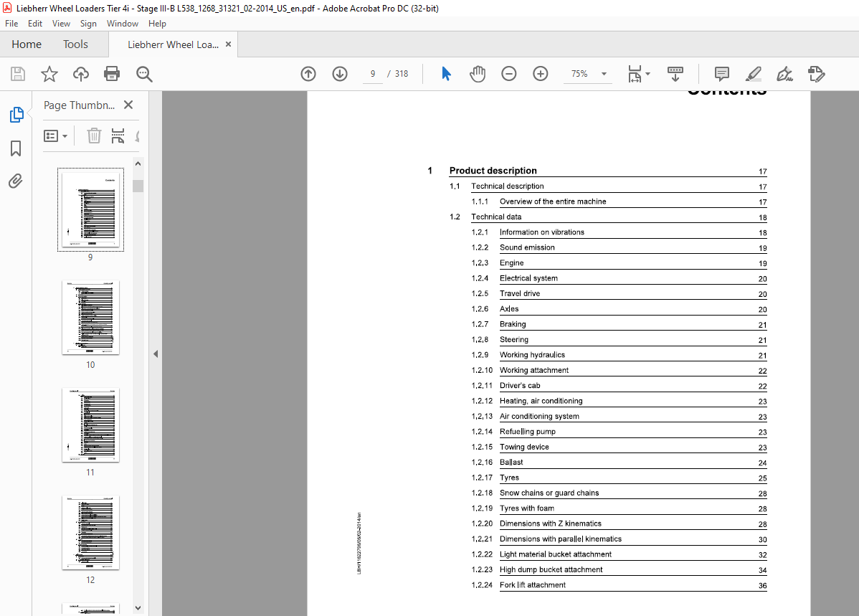Viewport: 859px width, 616px height.
Task: Open the View menu
Action: [x=61, y=24]
